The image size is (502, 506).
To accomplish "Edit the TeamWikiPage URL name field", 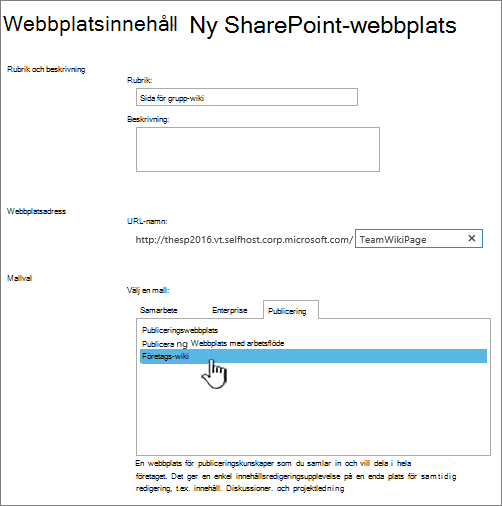I will [412, 239].
